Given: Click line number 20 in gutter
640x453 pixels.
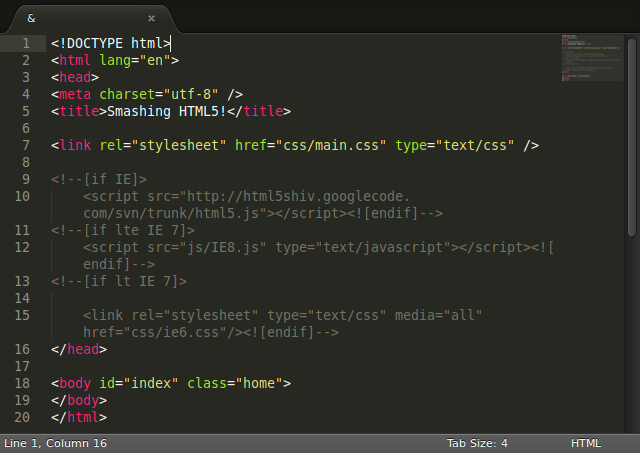Looking at the screenshot, I should tap(22, 417).
